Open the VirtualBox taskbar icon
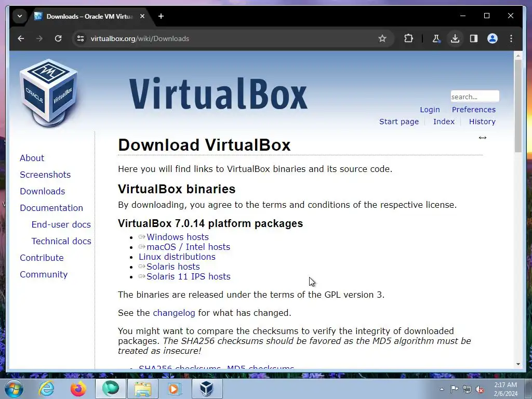 (207, 389)
